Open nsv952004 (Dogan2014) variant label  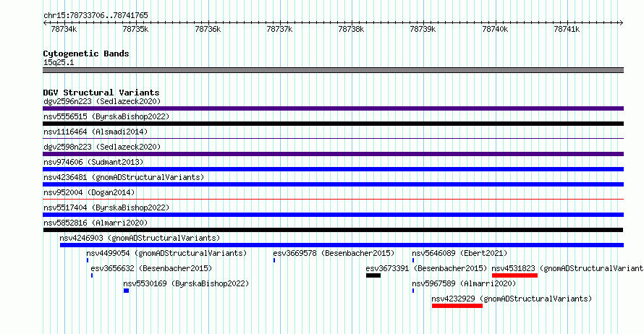point(89,192)
